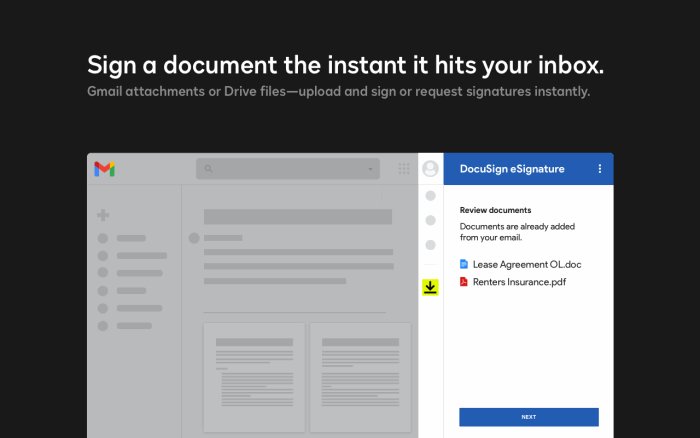The height and width of the screenshot is (438, 700).
Task: Open the first attachment thumbnail in email
Action: [x=254, y=377]
